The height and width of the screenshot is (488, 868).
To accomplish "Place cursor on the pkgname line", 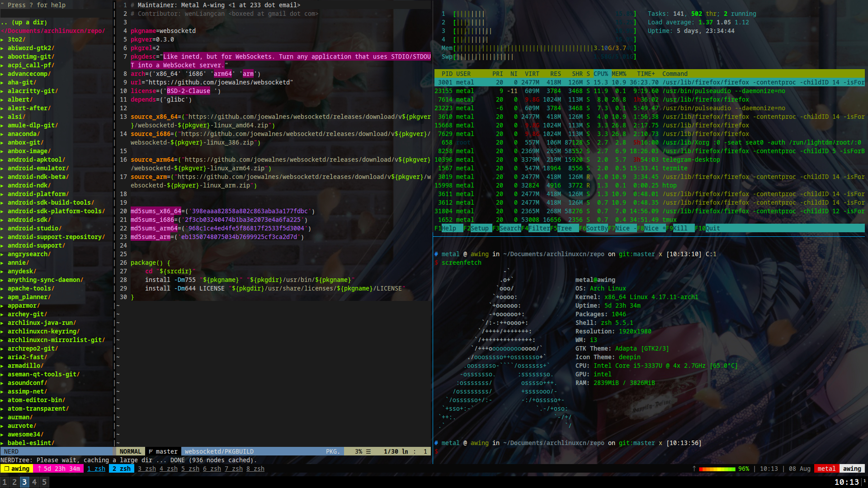I will click(163, 31).
